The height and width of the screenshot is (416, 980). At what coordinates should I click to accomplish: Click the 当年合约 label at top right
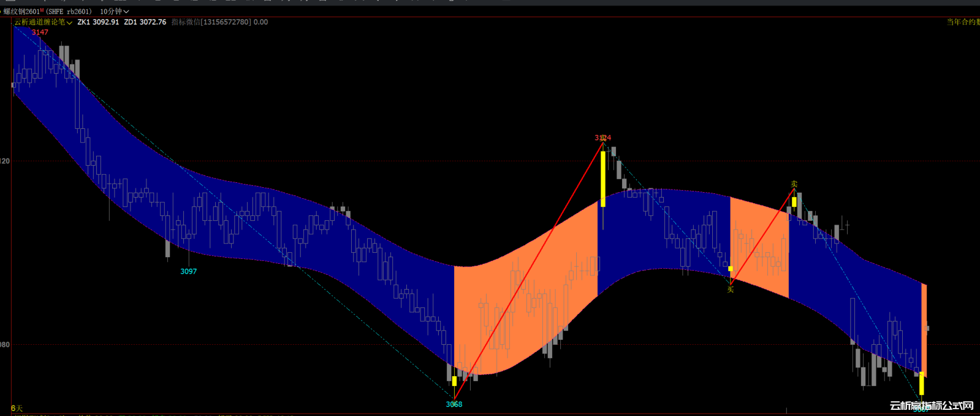click(962, 22)
